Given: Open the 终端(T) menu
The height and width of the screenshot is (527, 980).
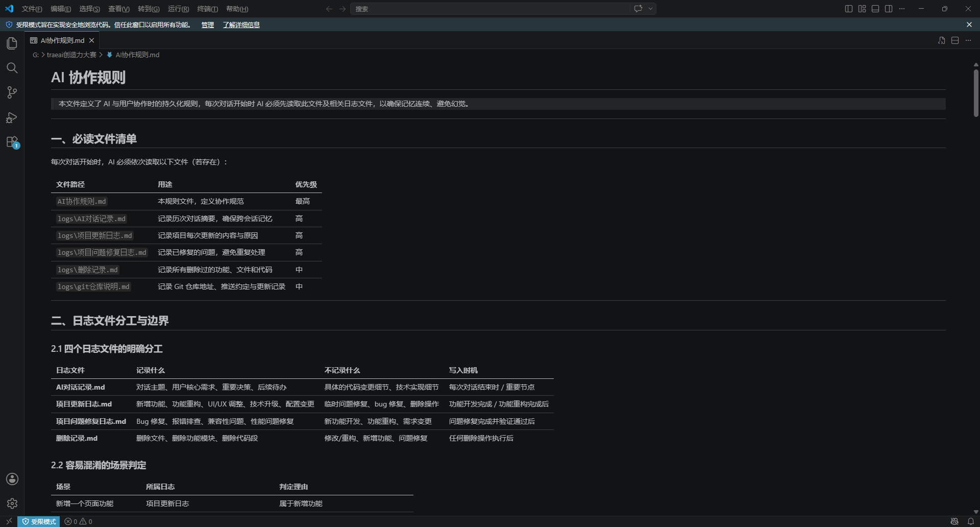Looking at the screenshot, I should coord(207,9).
